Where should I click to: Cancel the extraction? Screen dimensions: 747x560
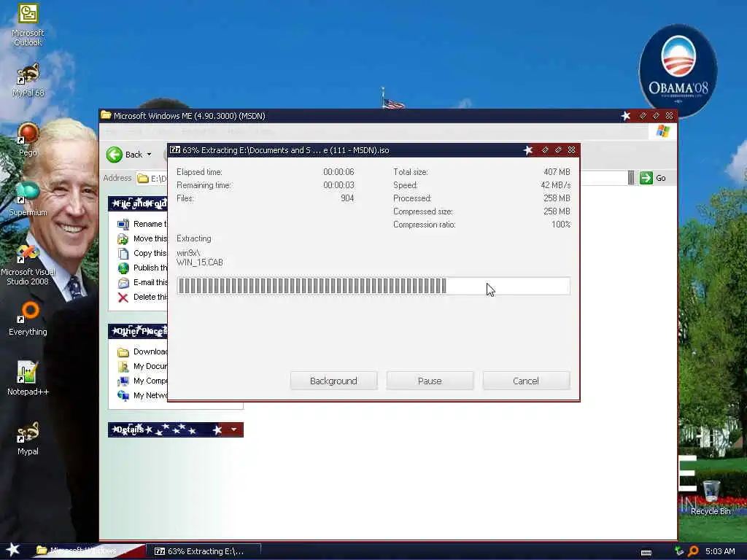(x=526, y=381)
